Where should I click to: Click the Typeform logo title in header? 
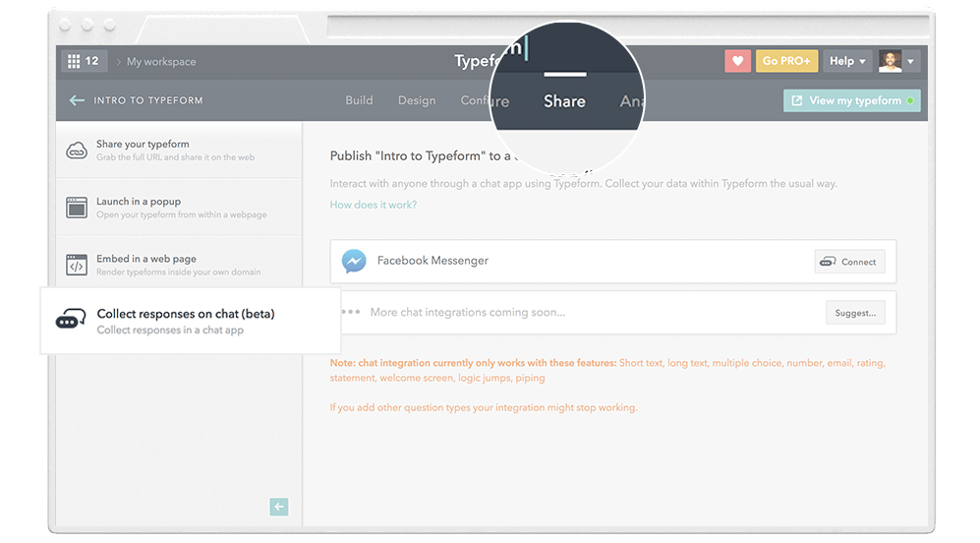coord(477,61)
